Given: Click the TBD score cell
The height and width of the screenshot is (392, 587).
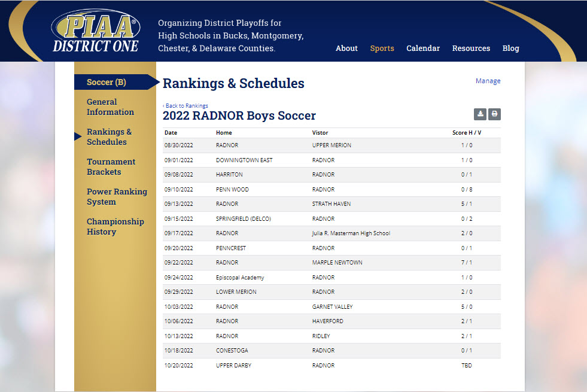Looking at the screenshot, I should 467,366.
